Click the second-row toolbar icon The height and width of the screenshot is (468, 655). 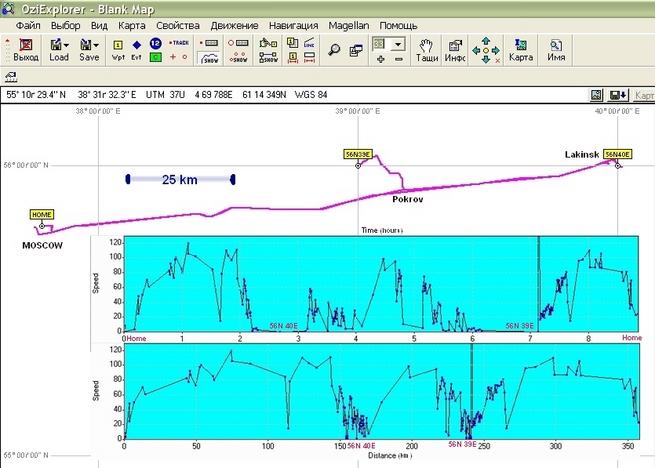tap(11, 77)
